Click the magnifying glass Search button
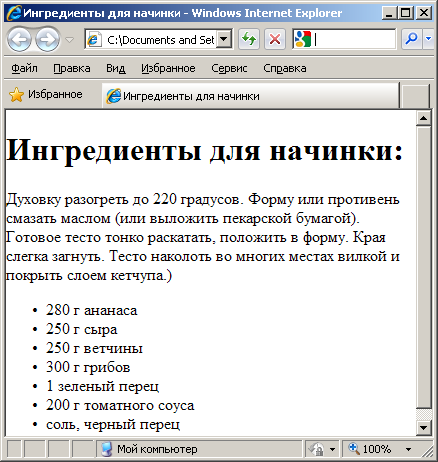This screenshot has height=462, width=438. (412, 39)
